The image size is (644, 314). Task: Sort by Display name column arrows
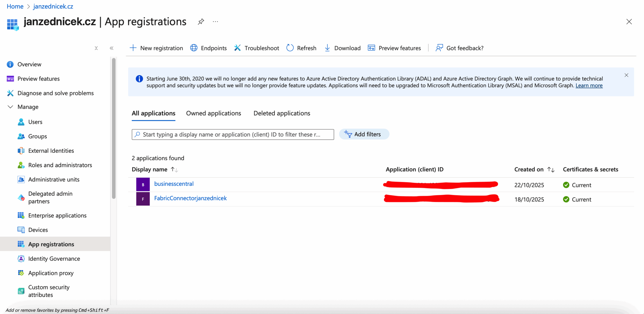(174, 170)
